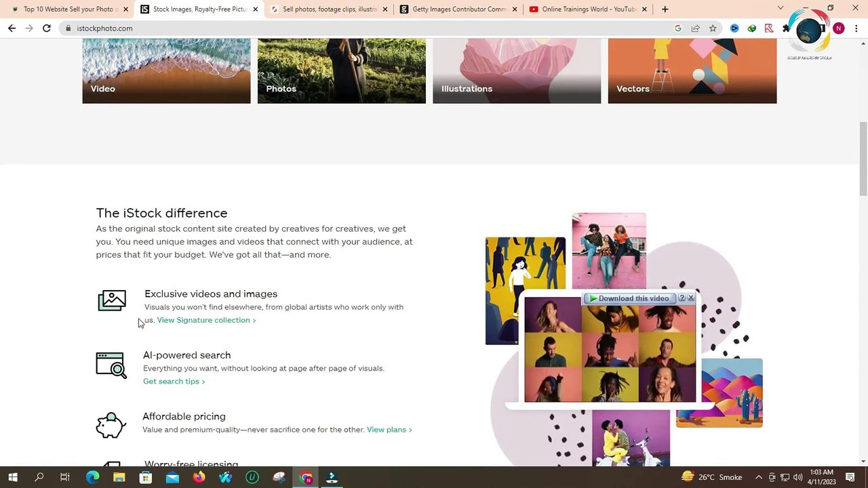
Task: Open help for the download video bar
Action: 682,298
